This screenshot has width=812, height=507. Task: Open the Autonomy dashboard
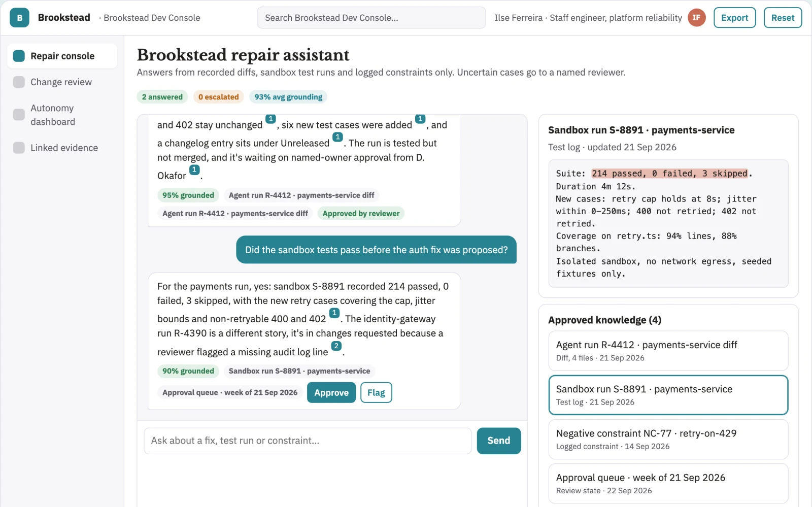point(62,115)
